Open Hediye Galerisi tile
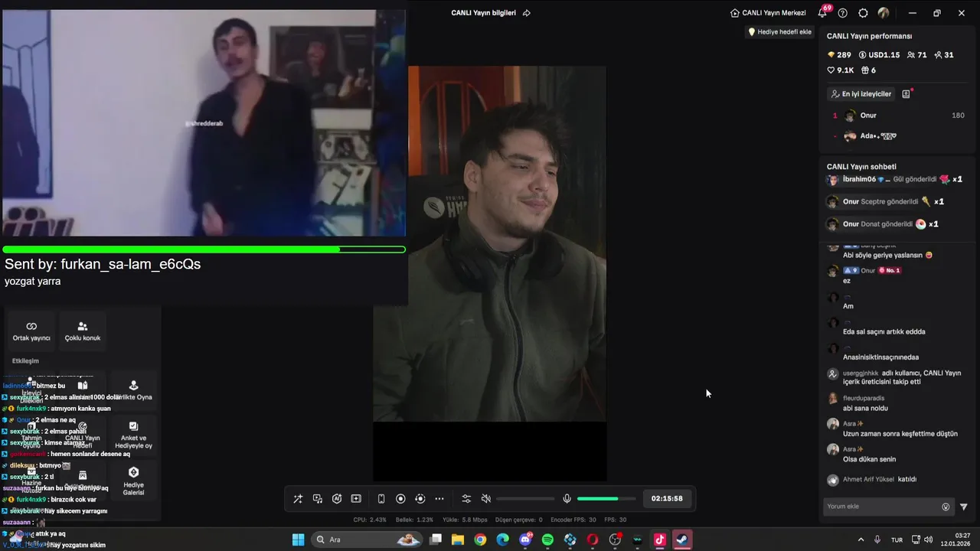The height and width of the screenshot is (551, 980). (133, 481)
